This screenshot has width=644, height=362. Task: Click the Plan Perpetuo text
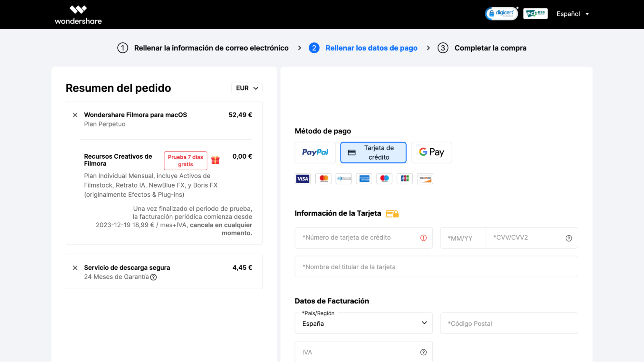coord(105,124)
